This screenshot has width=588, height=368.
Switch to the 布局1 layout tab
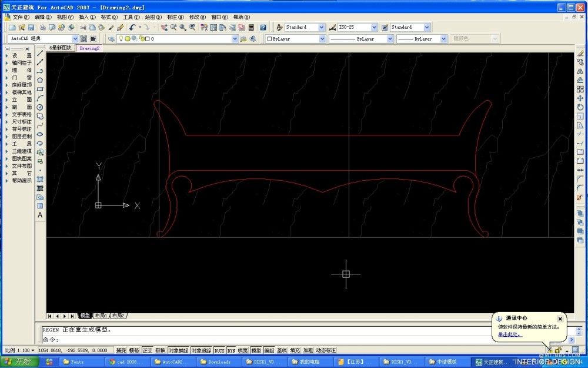[101, 316]
